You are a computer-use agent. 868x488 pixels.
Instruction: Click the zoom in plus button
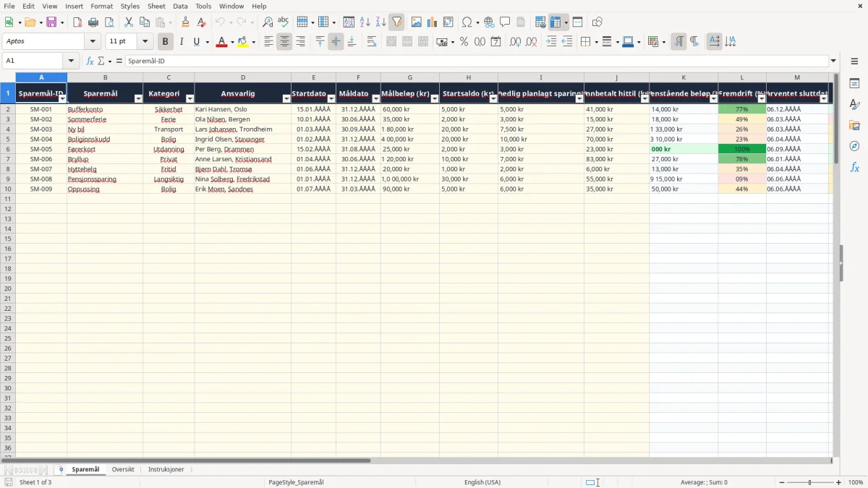(x=839, y=482)
